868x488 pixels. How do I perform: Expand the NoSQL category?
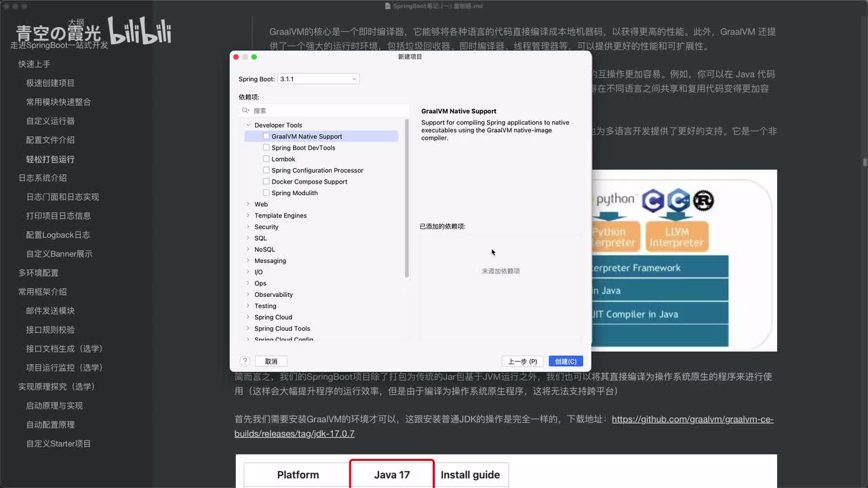pos(248,249)
